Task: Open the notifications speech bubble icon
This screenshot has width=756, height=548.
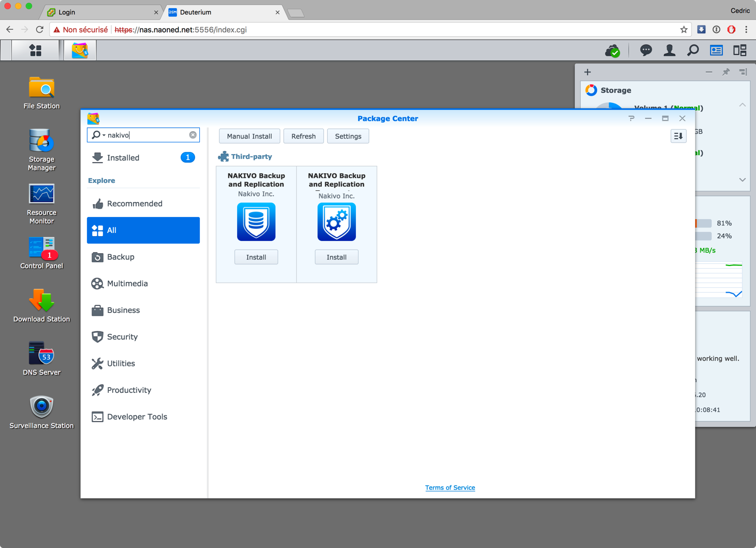Action: pos(646,50)
